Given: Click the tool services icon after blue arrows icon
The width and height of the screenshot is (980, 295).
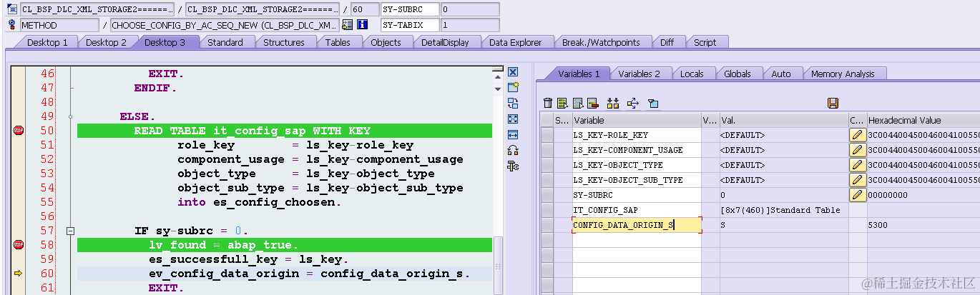Looking at the screenshot, I should pos(653,104).
